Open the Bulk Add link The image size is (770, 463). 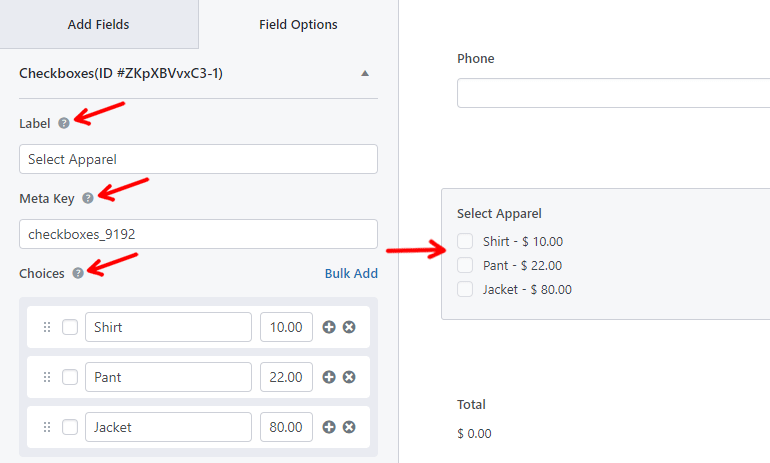351,273
